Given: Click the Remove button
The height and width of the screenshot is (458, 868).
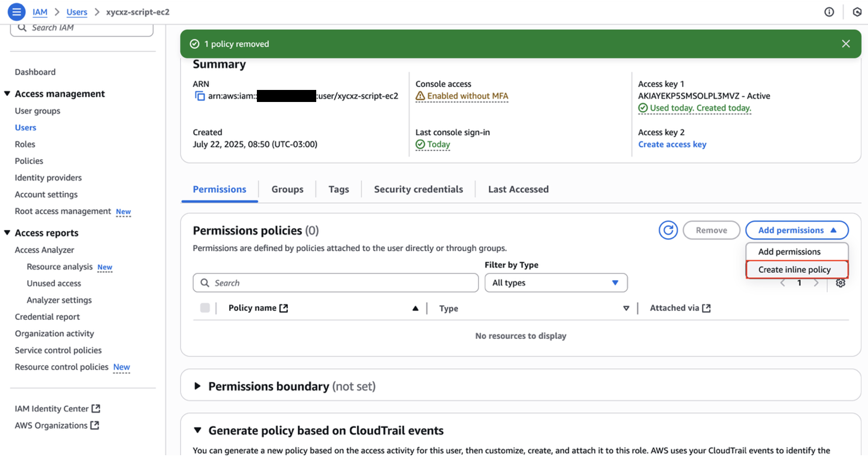Looking at the screenshot, I should tap(711, 230).
